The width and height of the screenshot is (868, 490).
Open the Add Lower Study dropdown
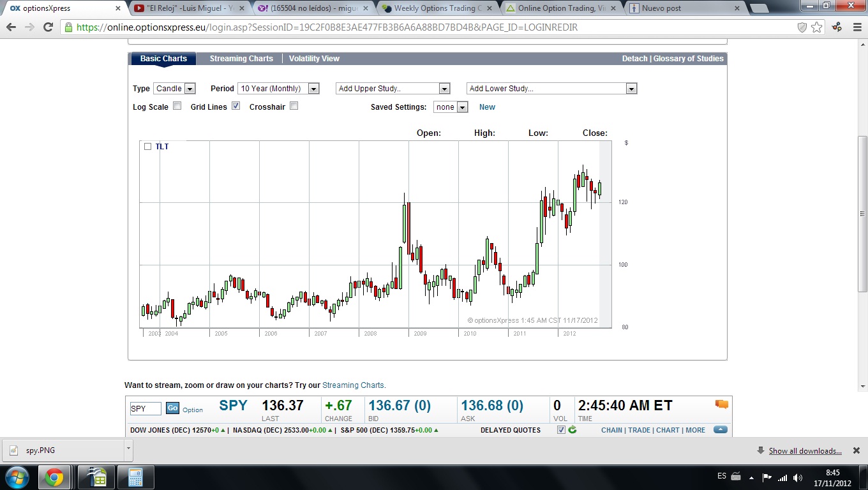tap(552, 89)
